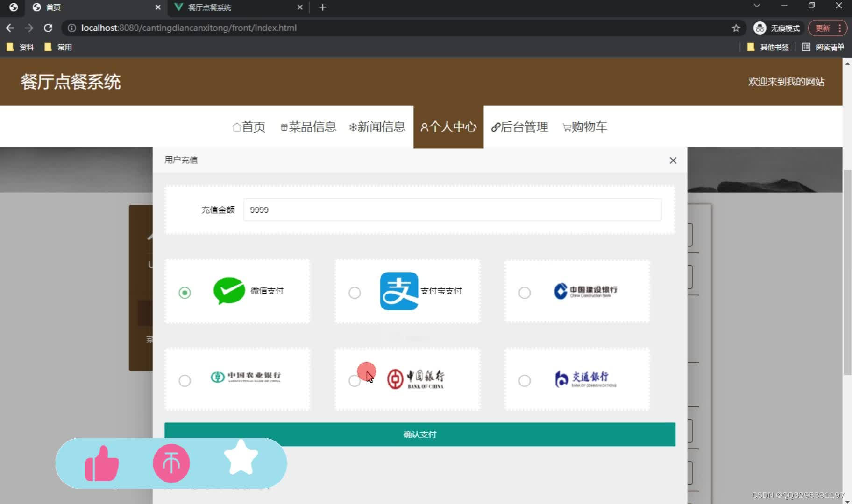Select the WeChat Pay radio button
Viewport: 852px width, 504px height.
click(x=185, y=293)
